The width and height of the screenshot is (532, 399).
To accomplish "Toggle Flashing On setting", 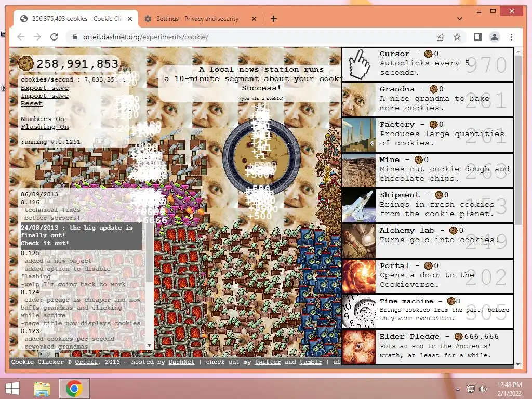I will tap(45, 127).
